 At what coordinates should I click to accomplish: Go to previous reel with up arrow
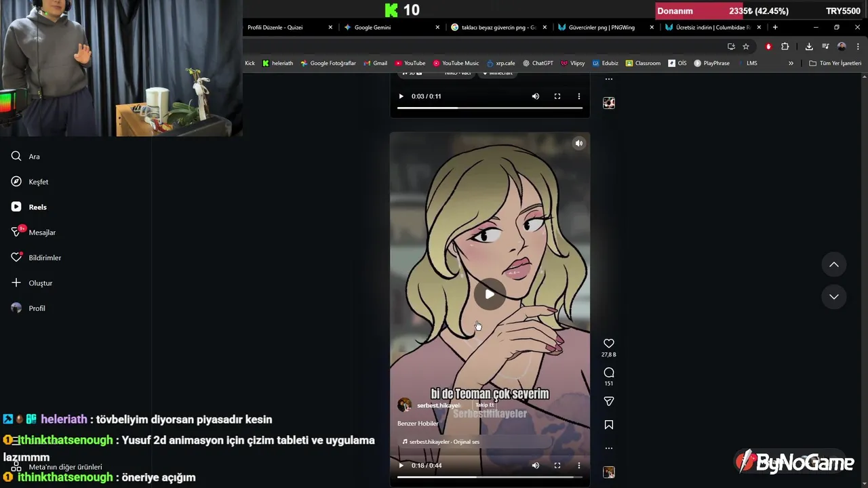point(834,264)
